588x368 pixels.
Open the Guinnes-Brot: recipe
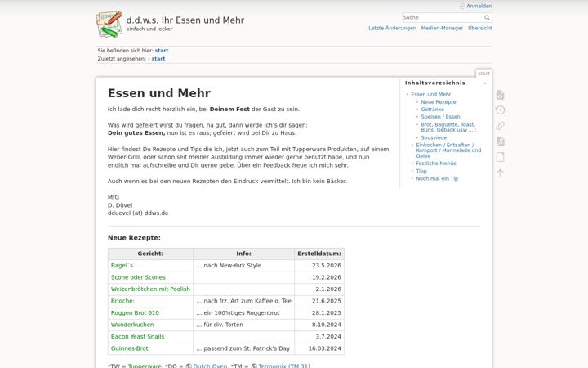pyautogui.click(x=130, y=348)
